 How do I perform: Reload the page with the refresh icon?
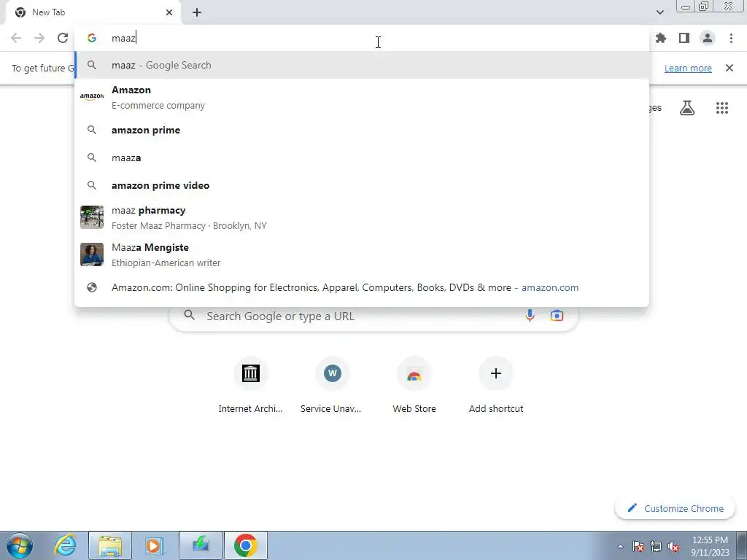63,38
